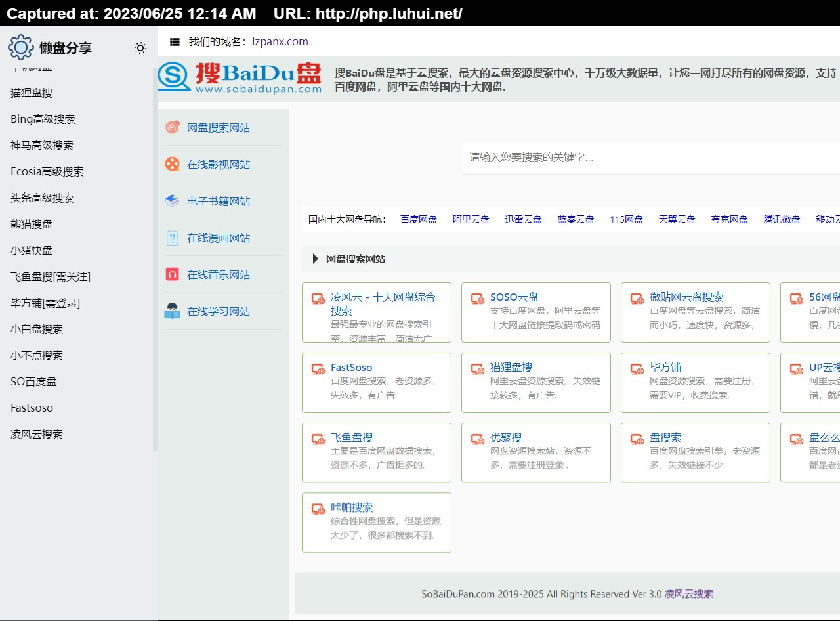
Task: Open the 网盘搜索网站 category menu item
Action: [219, 128]
